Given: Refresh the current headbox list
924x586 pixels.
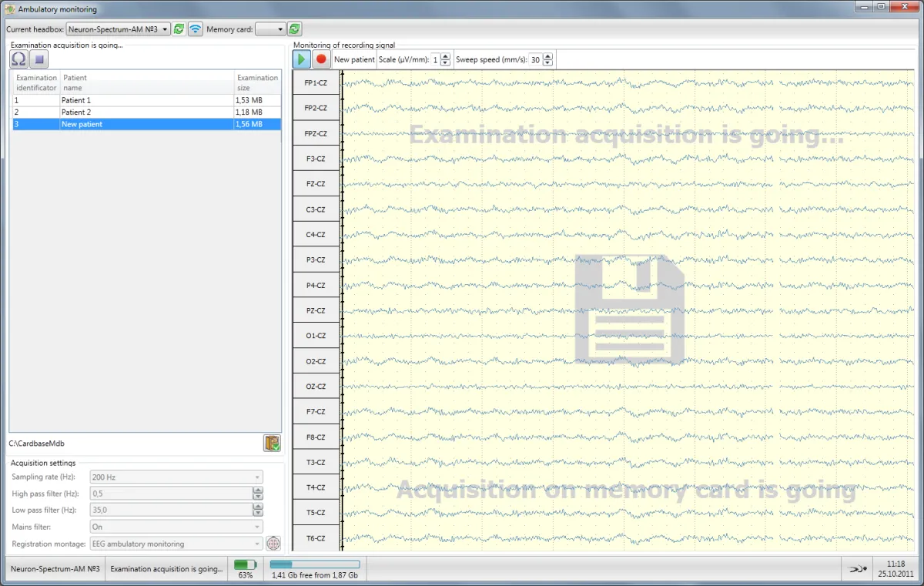Looking at the screenshot, I should point(179,28).
